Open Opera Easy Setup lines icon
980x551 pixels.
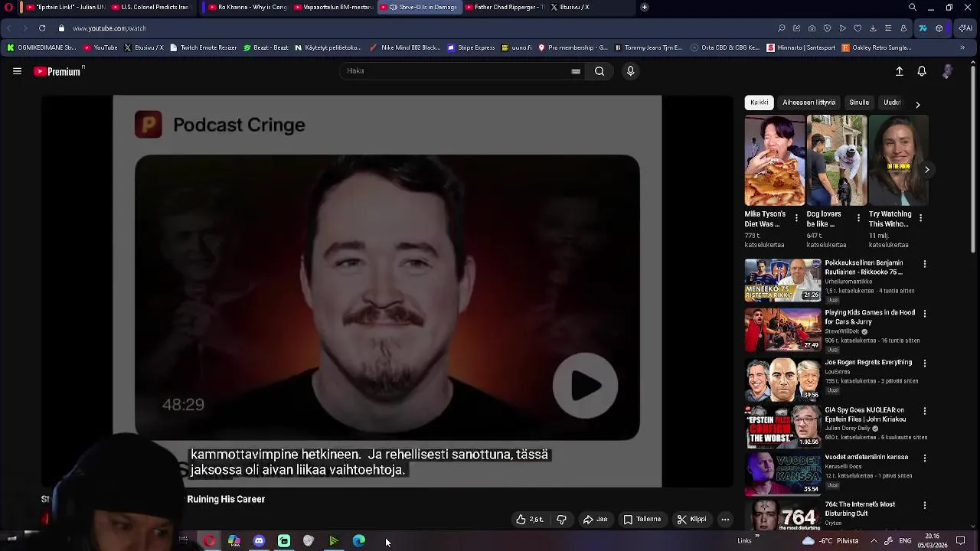(x=888, y=28)
